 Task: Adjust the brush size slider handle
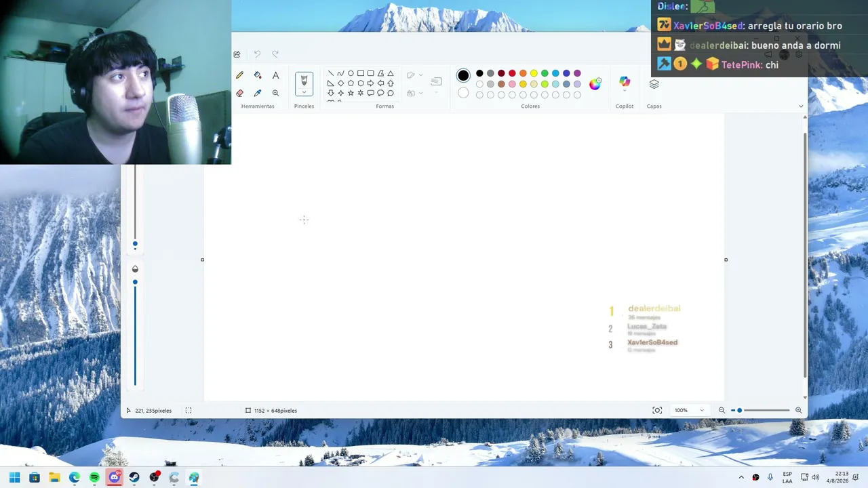click(135, 244)
